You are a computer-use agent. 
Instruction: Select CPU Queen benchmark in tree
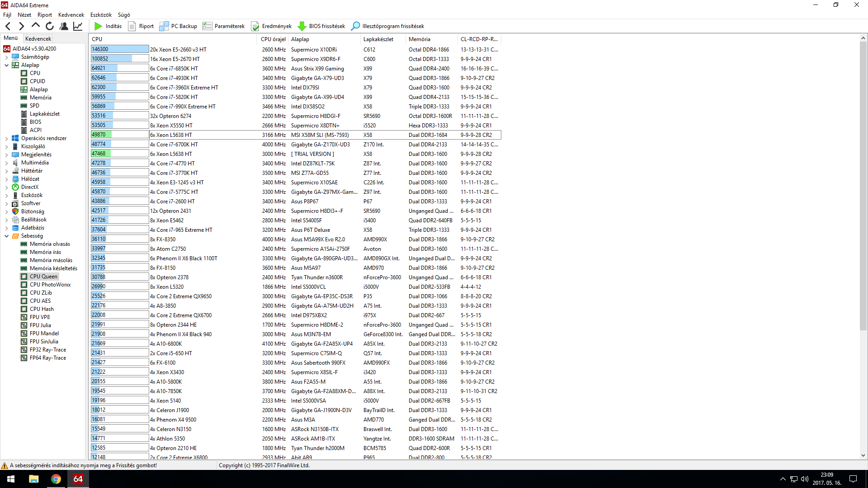[43, 277]
